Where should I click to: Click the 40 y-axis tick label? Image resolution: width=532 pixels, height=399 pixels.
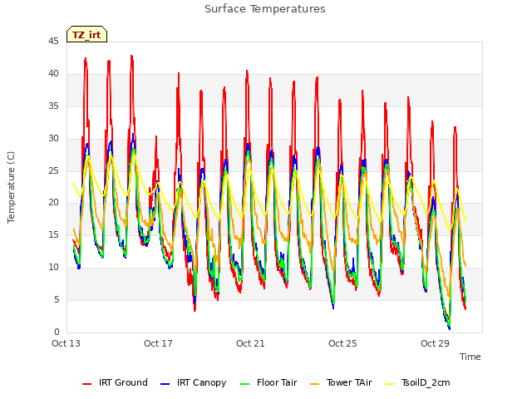pos(53,74)
